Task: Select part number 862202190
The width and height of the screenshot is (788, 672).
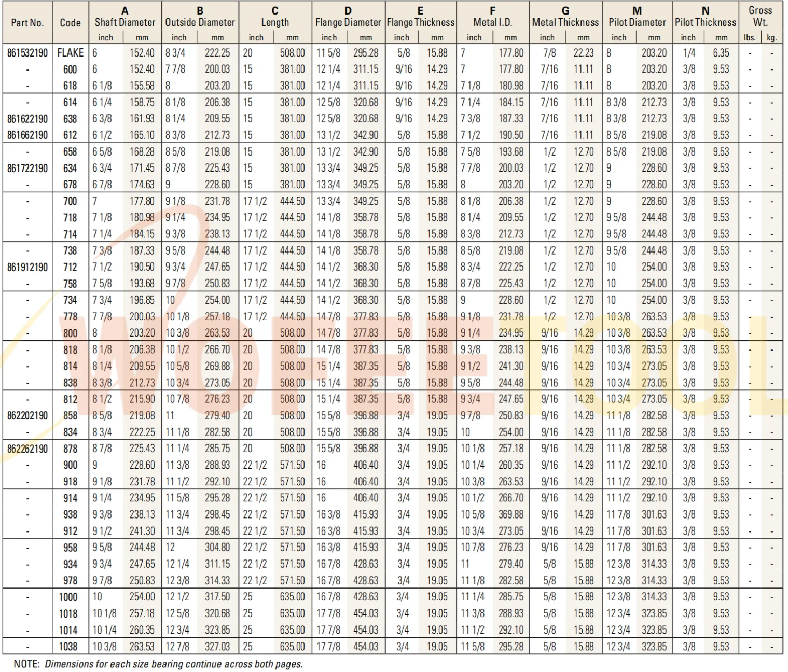Action: (x=27, y=416)
